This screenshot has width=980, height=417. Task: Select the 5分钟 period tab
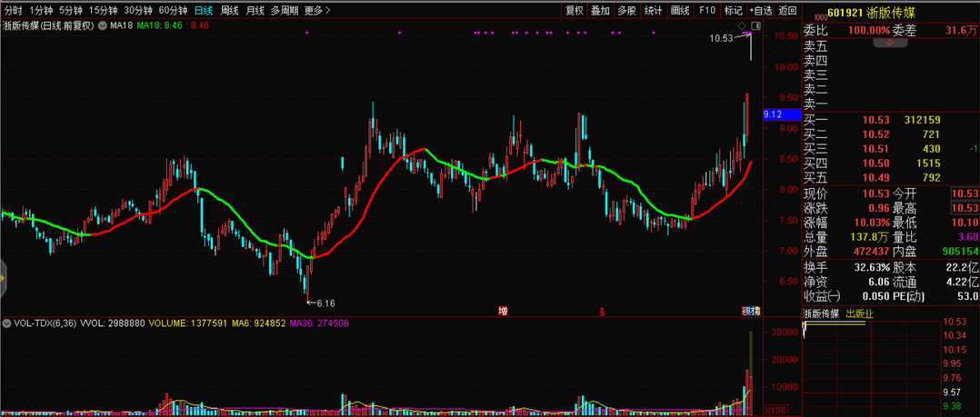coord(70,10)
